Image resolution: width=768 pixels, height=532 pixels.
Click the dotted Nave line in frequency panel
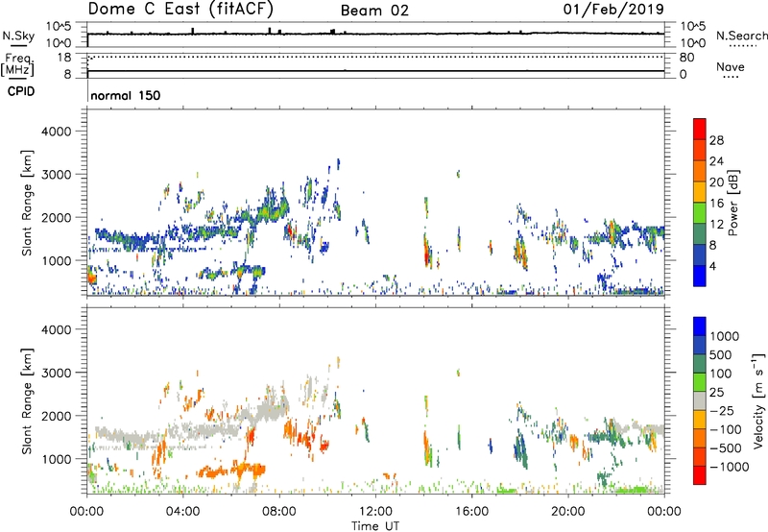(x=375, y=57)
